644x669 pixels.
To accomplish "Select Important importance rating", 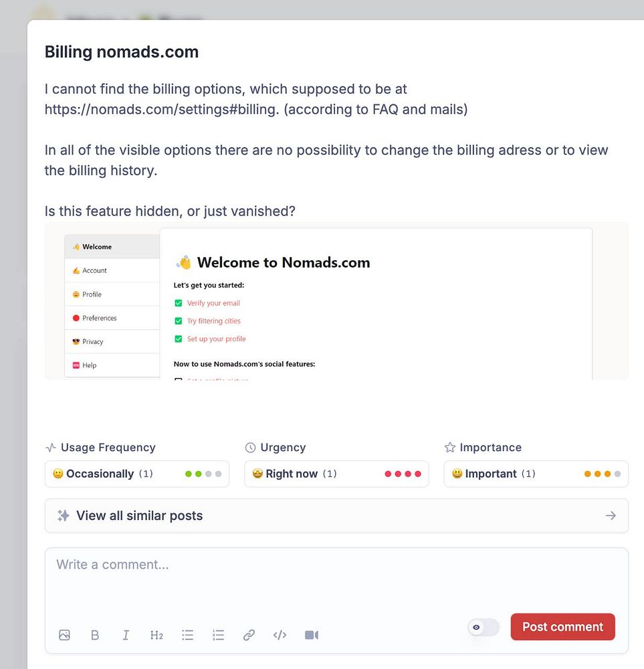I will click(x=491, y=474).
